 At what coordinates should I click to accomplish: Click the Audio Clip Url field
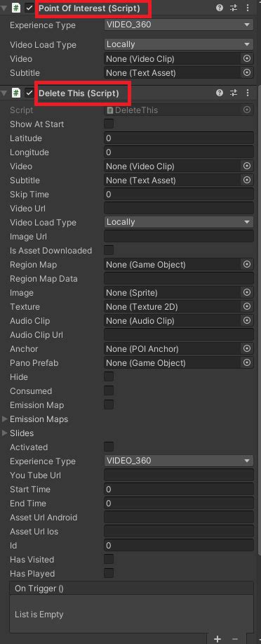coord(179,335)
